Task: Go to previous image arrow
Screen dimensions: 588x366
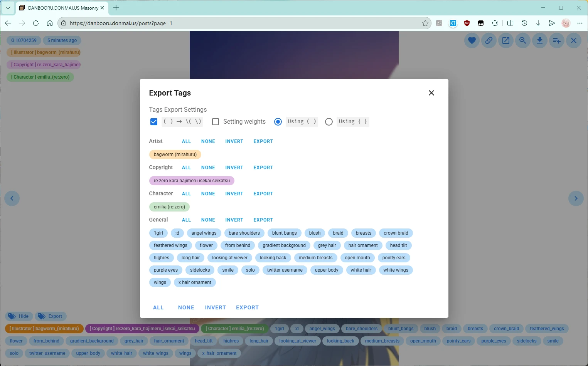Action: click(12, 198)
